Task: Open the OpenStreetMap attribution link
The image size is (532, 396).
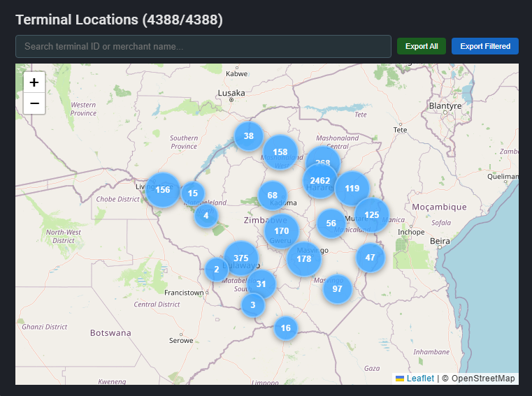Action: (483, 379)
